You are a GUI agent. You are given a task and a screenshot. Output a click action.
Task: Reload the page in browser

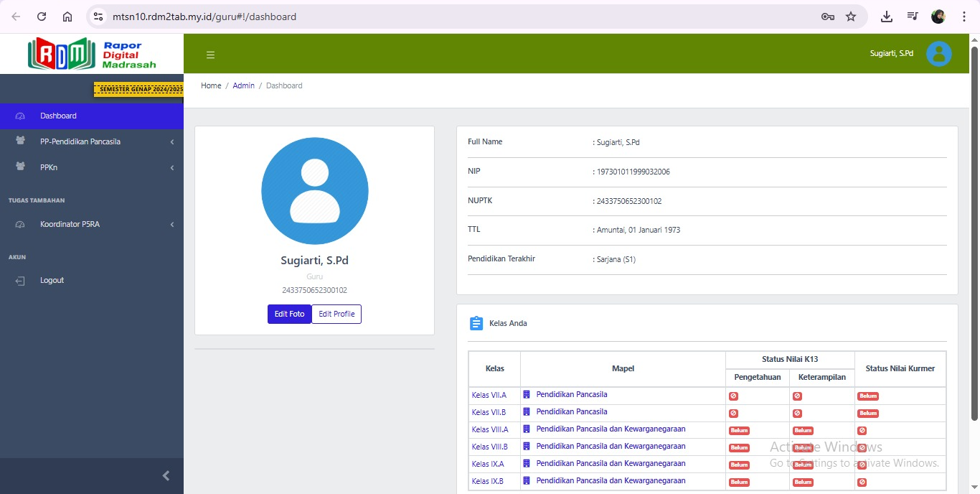coord(42,17)
